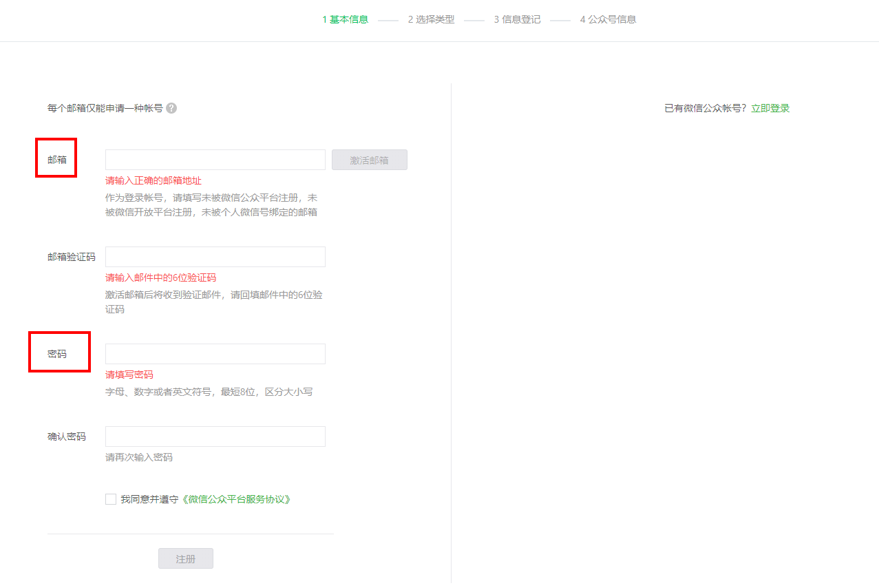Click the 每个邮箱仅能申请一种帐号 notice text

[x=104, y=107]
